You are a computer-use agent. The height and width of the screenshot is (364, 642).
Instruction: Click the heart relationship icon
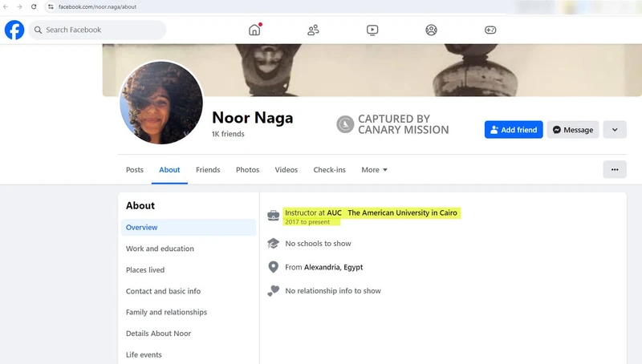pos(273,291)
